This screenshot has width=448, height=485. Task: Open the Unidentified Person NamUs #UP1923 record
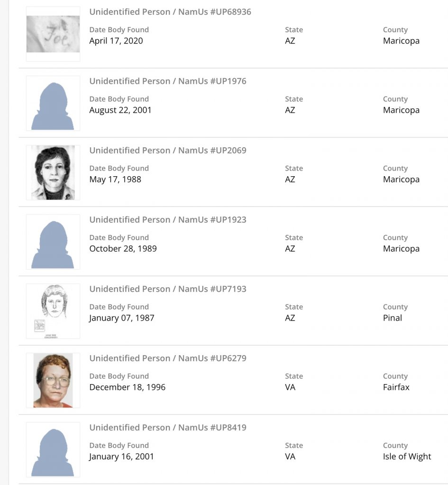(x=168, y=219)
